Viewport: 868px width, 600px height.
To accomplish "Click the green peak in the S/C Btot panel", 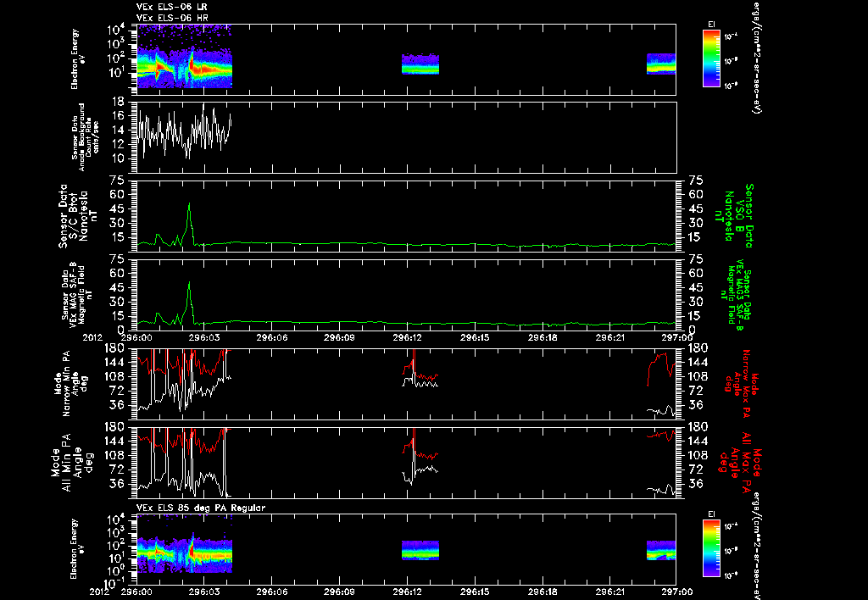I will click(x=189, y=205).
